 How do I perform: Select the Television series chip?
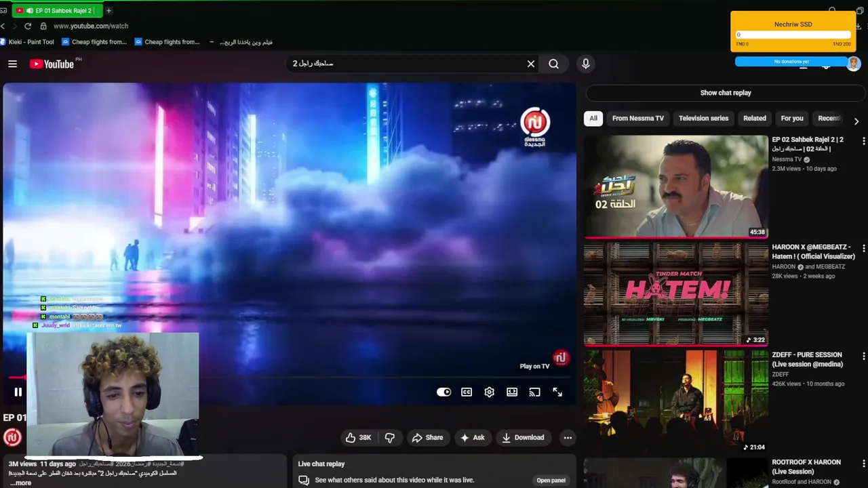(703, 118)
